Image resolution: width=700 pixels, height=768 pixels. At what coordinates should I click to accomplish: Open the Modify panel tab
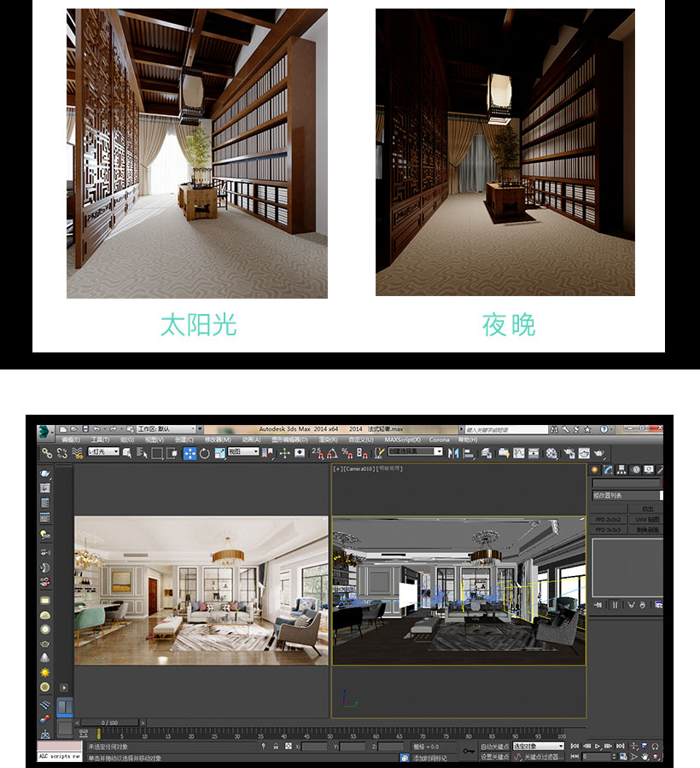(608, 469)
